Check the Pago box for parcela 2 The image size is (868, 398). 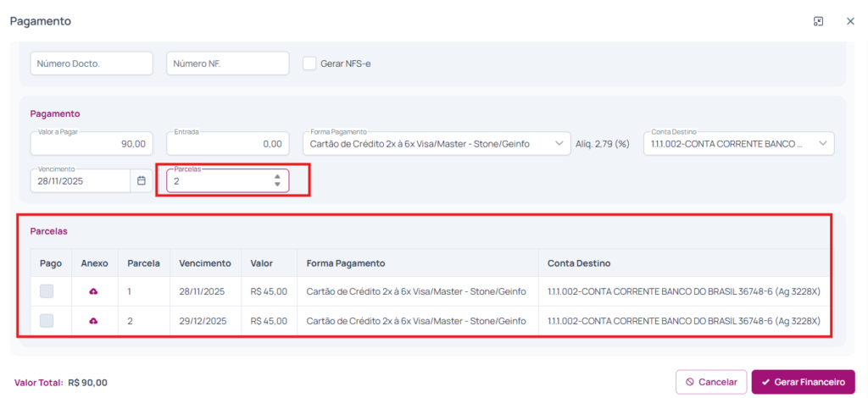point(47,321)
